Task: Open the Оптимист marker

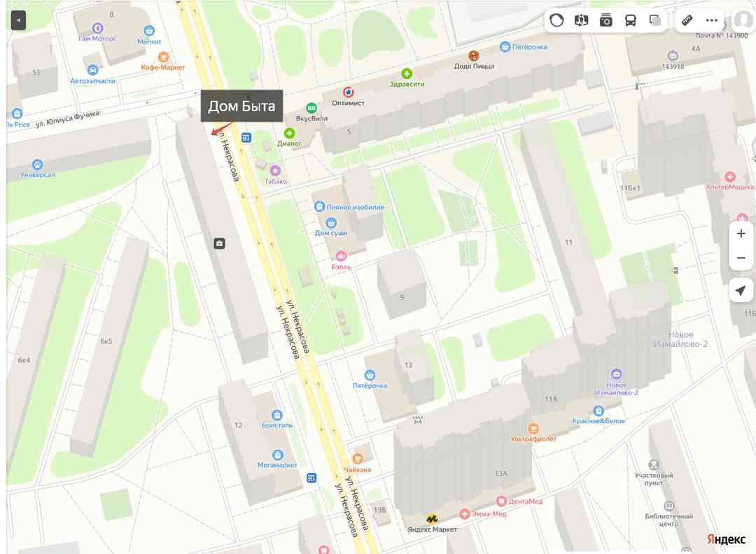Action: tap(348, 92)
